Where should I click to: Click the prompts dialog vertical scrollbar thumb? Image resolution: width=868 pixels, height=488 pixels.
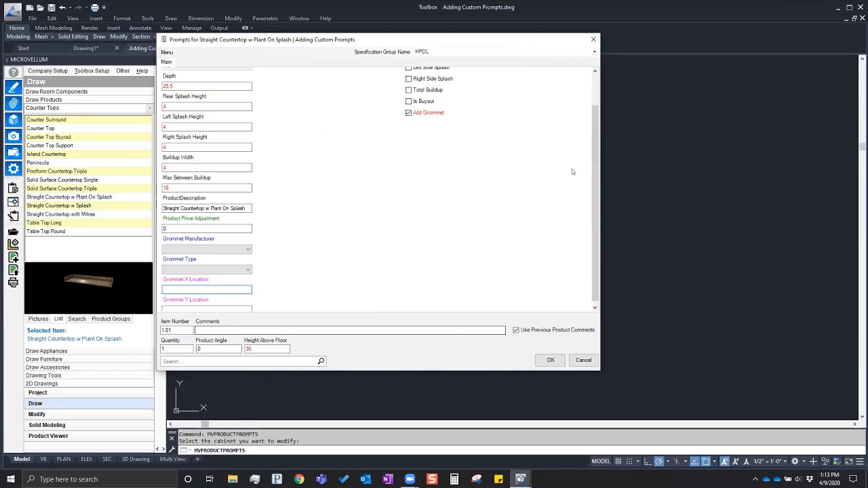(x=595, y=202)
